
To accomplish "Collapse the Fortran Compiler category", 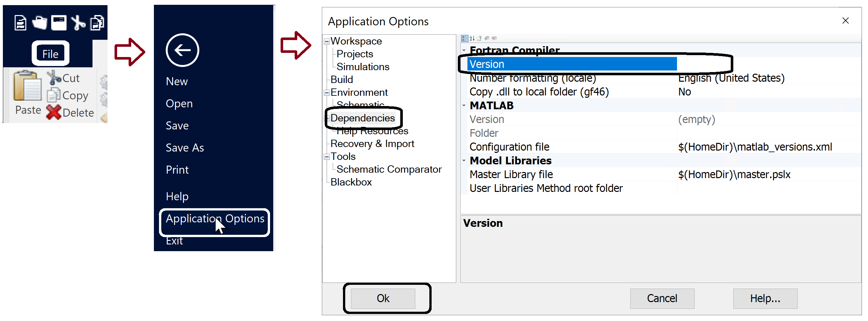I will click(464, 50).
